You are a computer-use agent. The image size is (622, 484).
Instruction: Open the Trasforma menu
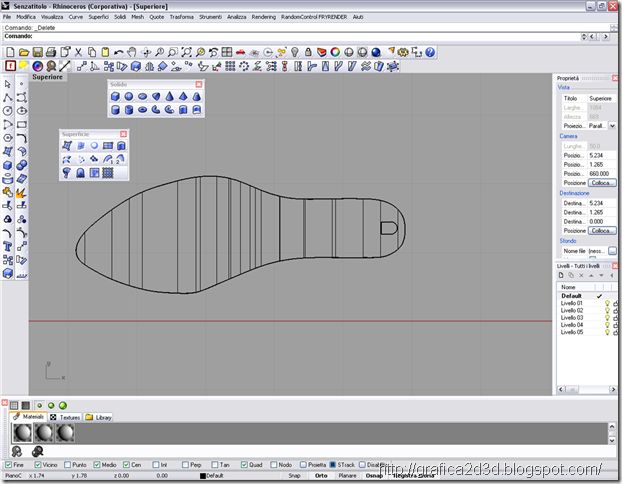click(x=182, y=17)
